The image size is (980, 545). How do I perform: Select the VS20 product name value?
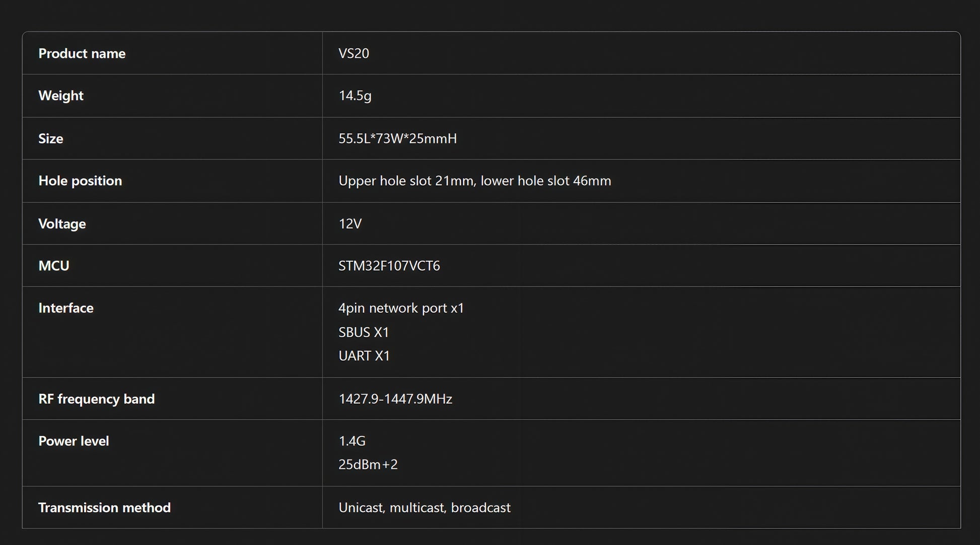354,53
